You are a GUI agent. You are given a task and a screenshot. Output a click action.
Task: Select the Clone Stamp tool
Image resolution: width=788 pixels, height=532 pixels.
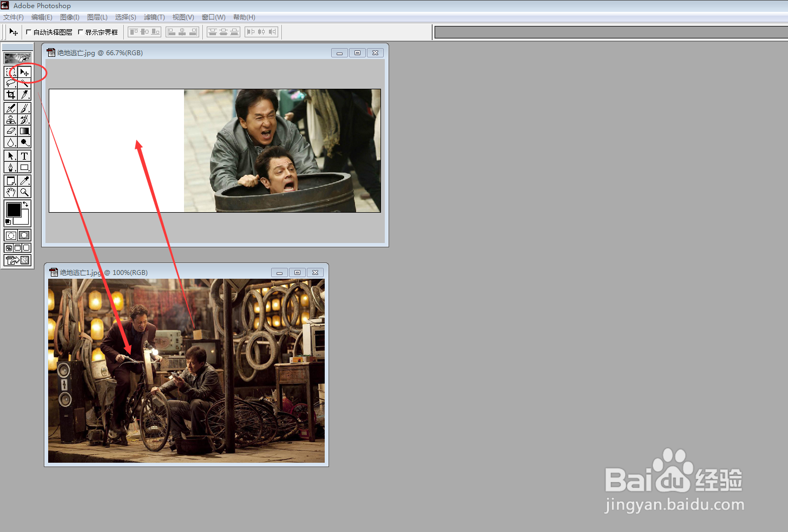click(x=11, y=120)
